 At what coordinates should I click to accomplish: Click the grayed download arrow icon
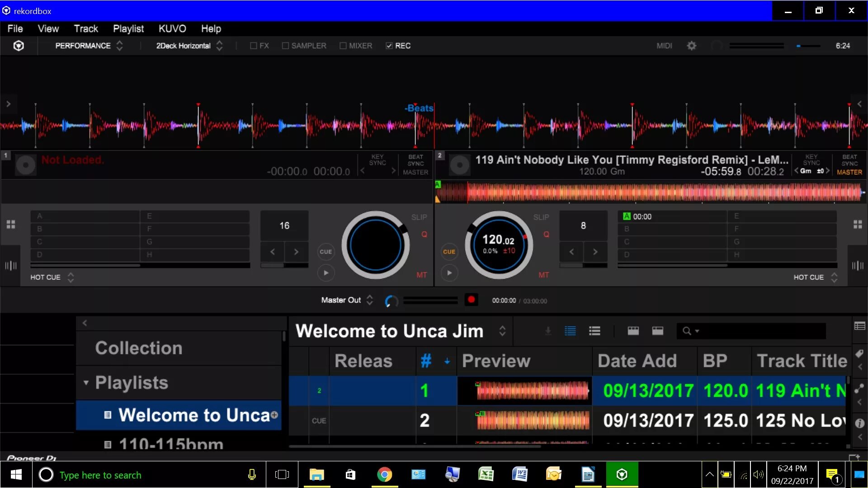(548, 331)
